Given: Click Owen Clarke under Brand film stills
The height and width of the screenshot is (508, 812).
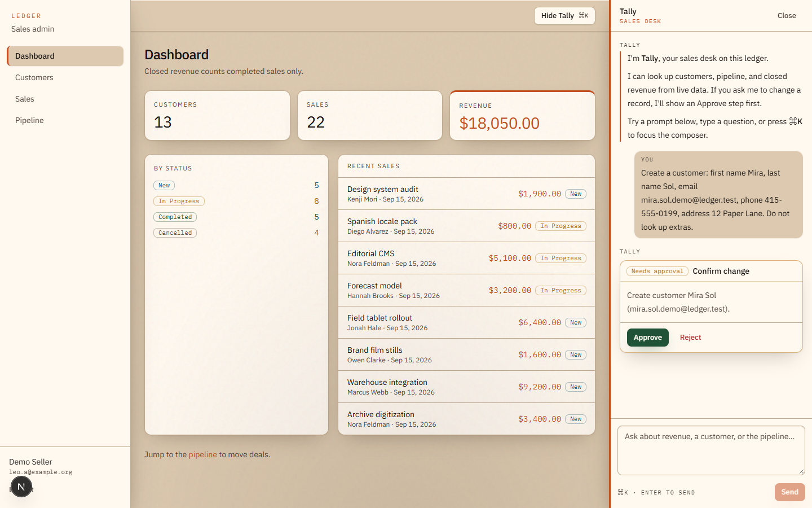Looking at the screenshot, I should [x=367, y=360].
